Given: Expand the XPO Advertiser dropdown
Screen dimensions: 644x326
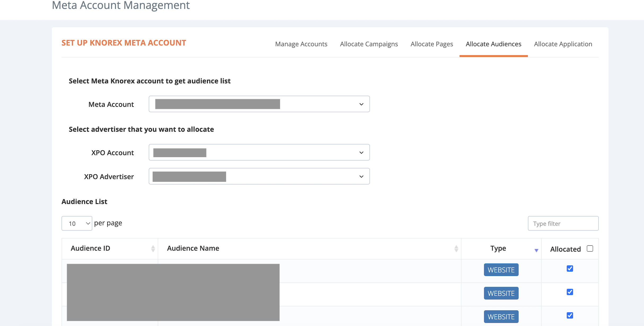Looking at the screenshot, I should (x=259, y=176).
